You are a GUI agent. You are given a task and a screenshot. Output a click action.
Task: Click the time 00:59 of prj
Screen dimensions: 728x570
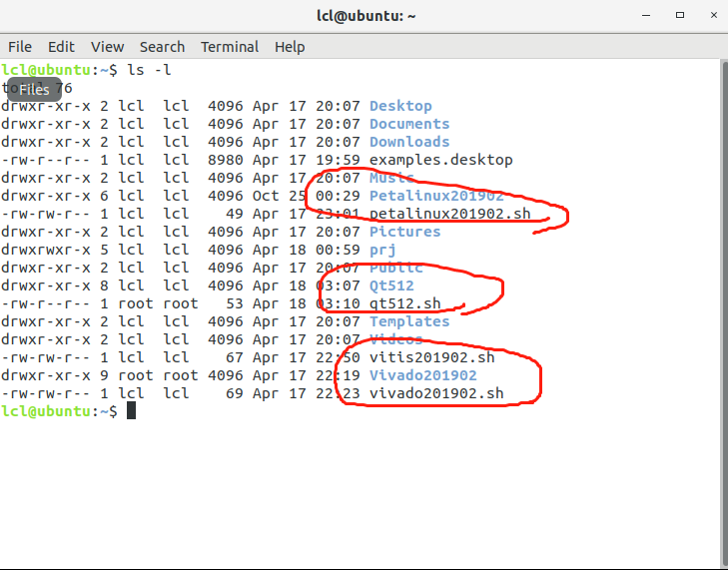pyautogui.click(x=338, y=250)
